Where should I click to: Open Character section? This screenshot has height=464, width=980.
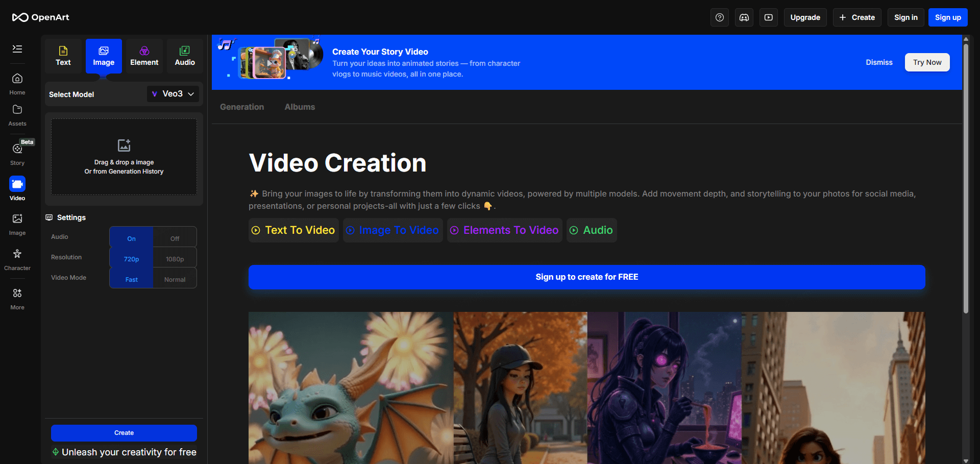tap(17, 259)
